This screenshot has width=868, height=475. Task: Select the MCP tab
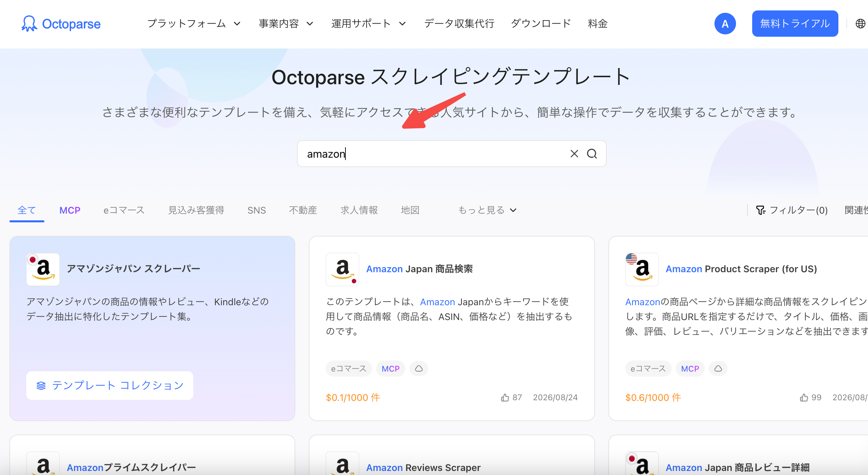pos(70,210)
